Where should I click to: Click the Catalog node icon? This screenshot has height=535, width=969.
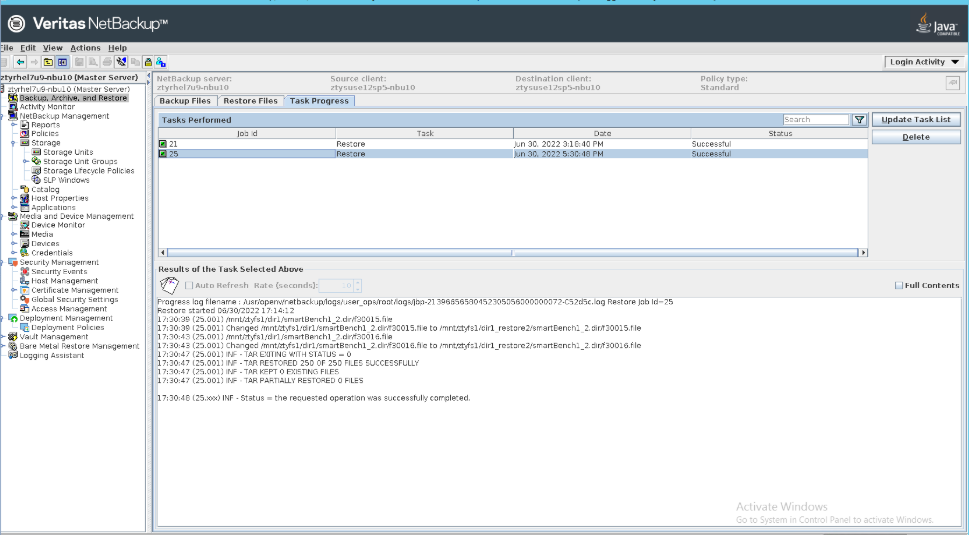(25, 189)
